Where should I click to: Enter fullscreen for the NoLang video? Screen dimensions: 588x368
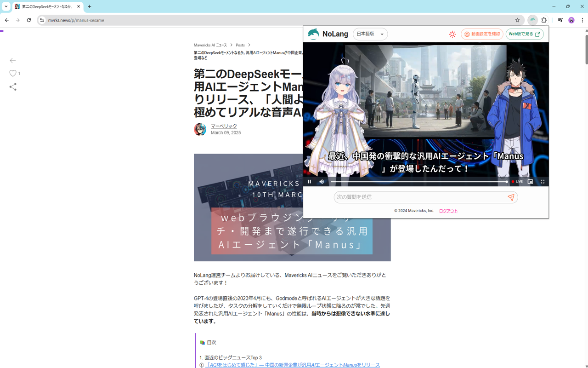coord(543,182)
